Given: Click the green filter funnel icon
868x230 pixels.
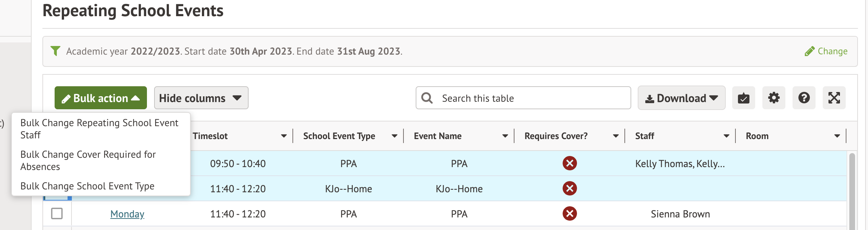Looking at the screenshot, I should click(55, 51).
